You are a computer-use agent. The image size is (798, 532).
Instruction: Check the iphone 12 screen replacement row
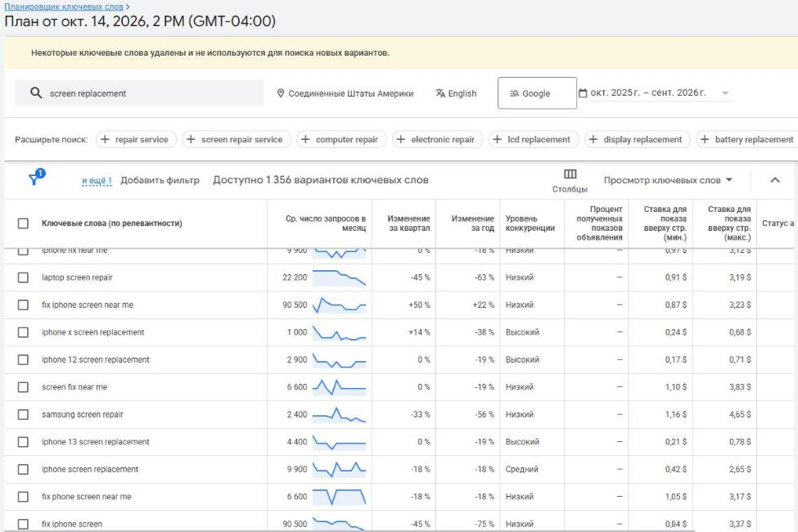(x=23, y=359)
